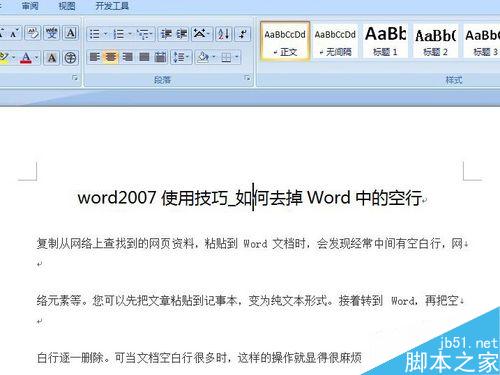Toggle Align Text Right
500x375 pixels.
point(127,57)
